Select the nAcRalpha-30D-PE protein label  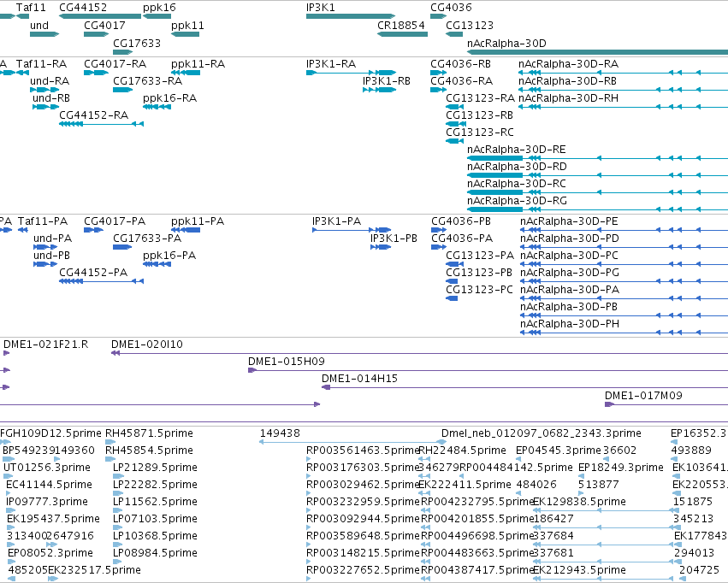coord(569,221)
